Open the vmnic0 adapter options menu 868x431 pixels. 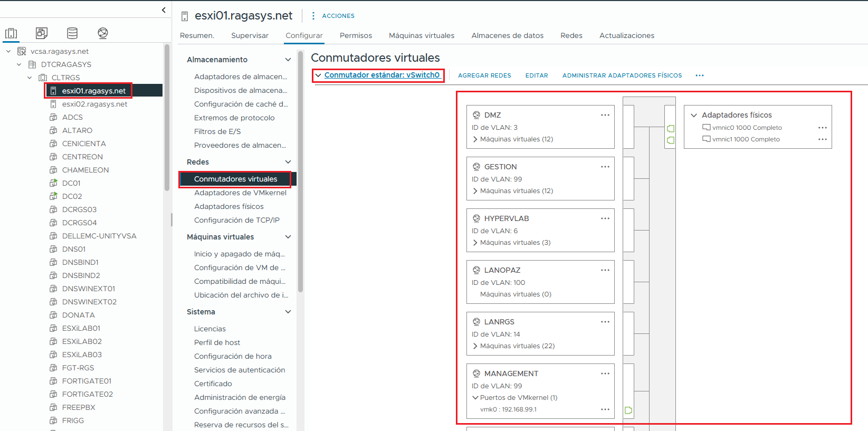point(823,128)
